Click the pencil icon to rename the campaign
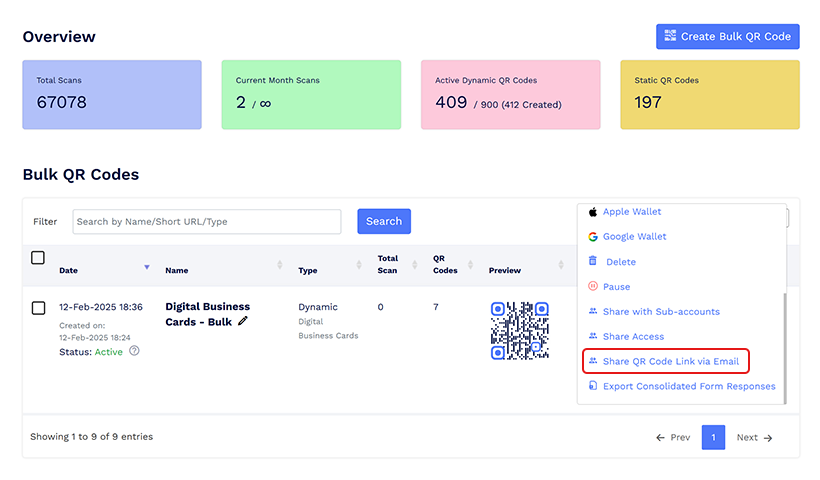This screenshot has width=820, height=480. [243, 322]
